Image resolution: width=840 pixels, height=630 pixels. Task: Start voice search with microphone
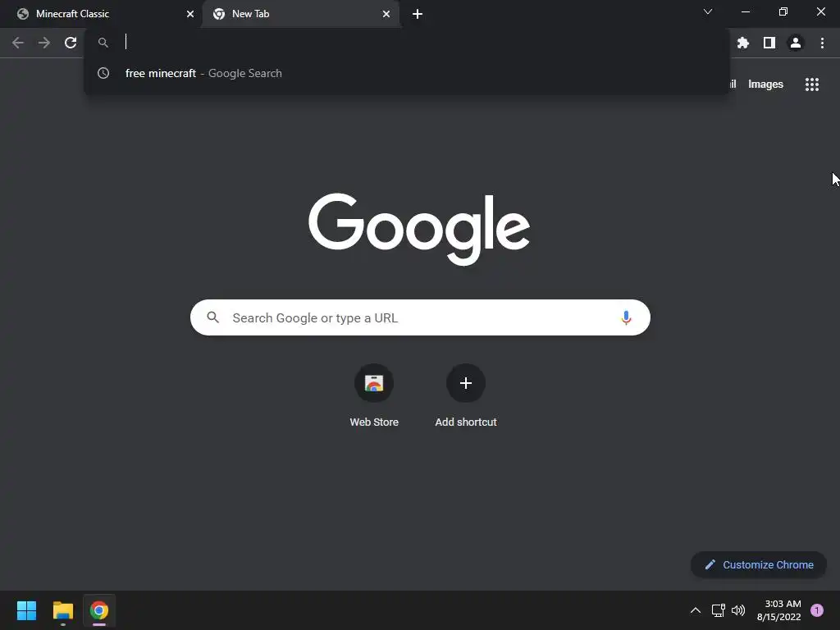click(626, 317)
